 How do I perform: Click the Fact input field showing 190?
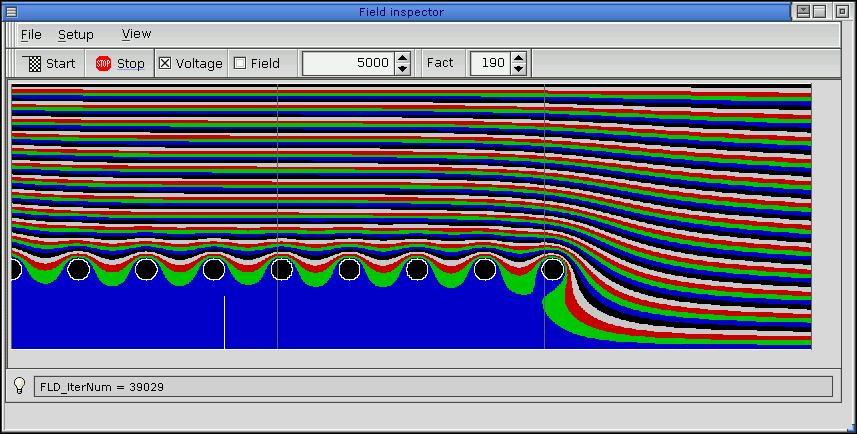coord(489,63)
